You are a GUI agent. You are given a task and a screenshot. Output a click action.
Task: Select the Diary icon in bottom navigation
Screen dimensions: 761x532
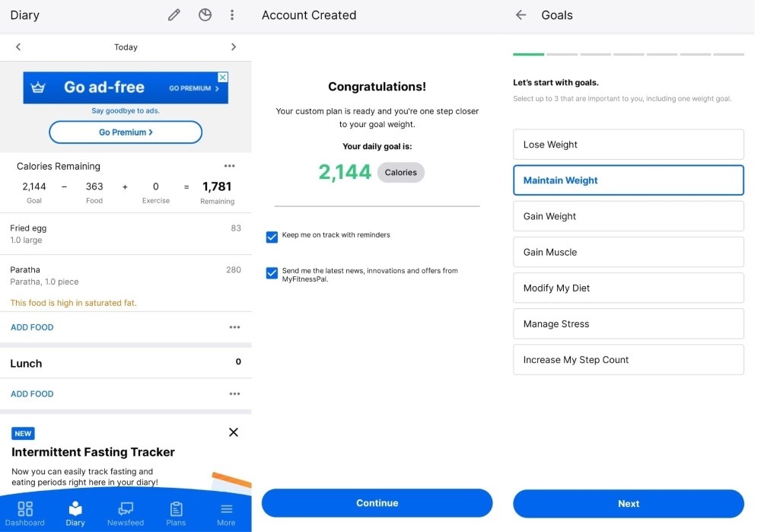pos(75,510)
